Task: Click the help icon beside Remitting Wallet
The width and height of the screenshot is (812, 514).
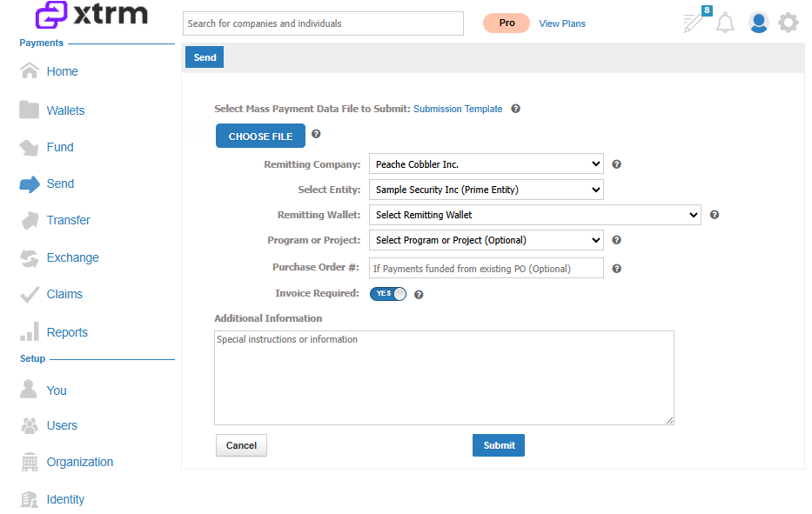Action: (715, 215)
